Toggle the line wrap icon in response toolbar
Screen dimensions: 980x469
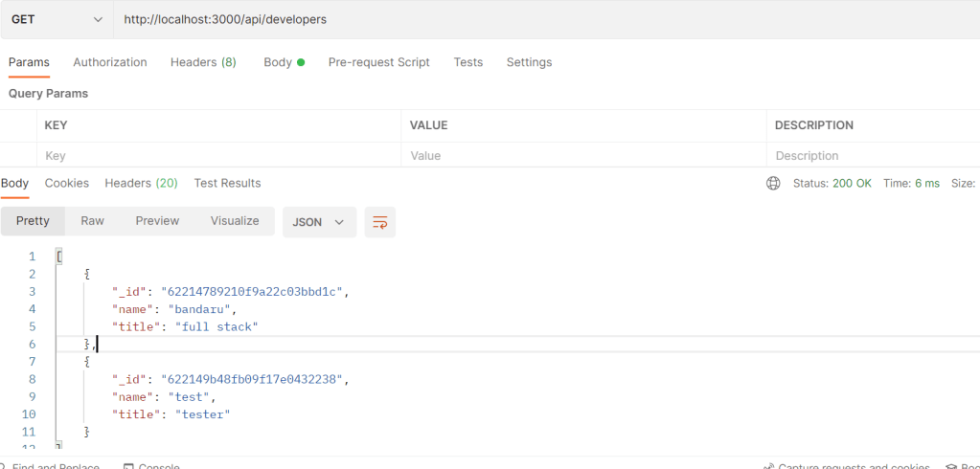pos(380,221)
